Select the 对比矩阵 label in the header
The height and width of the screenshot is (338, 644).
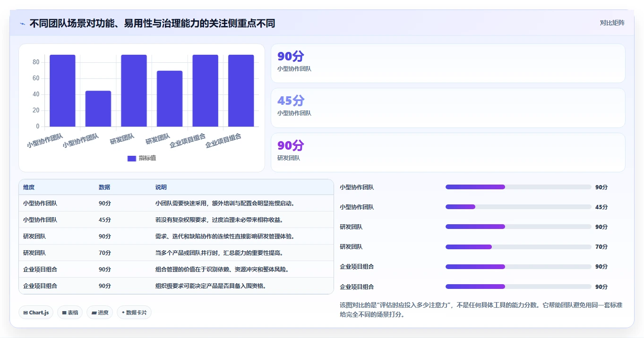612,23
